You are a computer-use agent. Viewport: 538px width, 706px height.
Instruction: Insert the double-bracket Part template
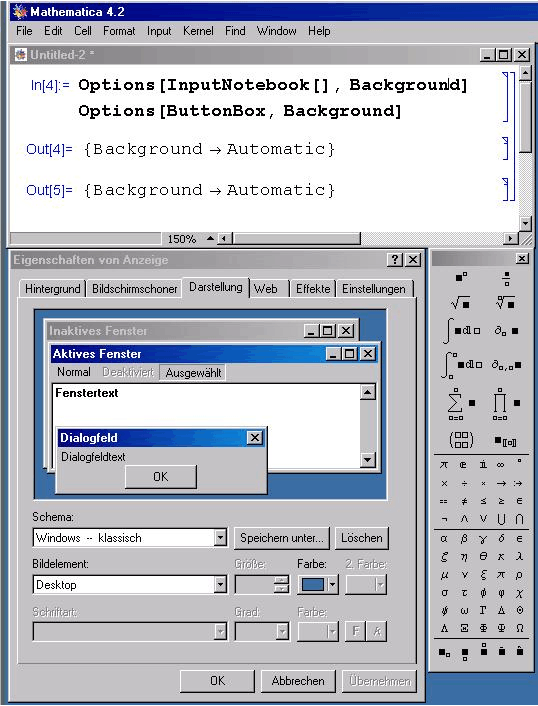506,441
